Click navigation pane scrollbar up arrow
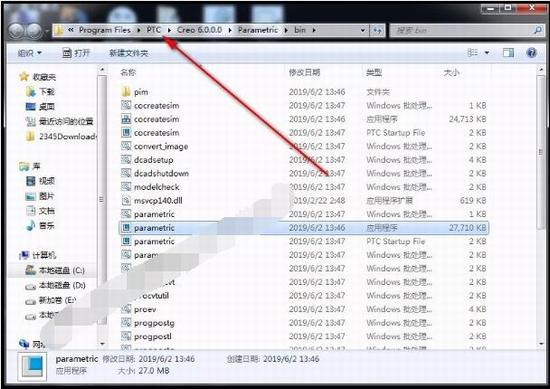Image resolution: width=550 pixels, height=389 pixels. (102, 70)
